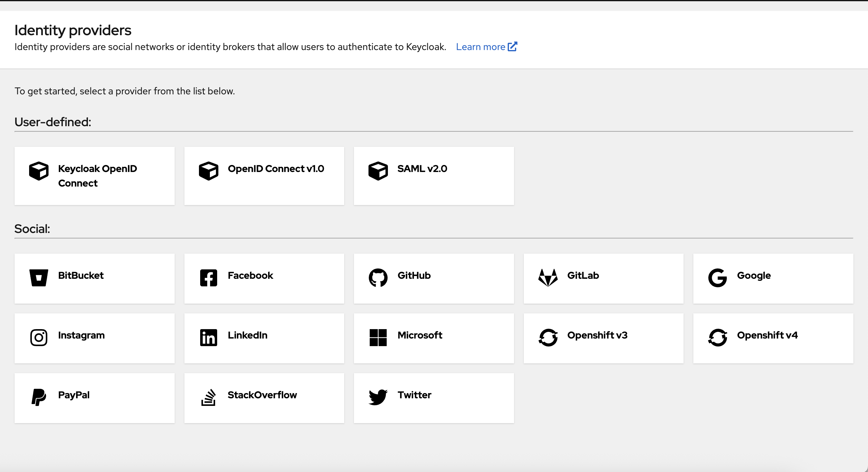Select the BitBucket provider label
The width and height of the screenshot is (868, 472).
(81, 275)
